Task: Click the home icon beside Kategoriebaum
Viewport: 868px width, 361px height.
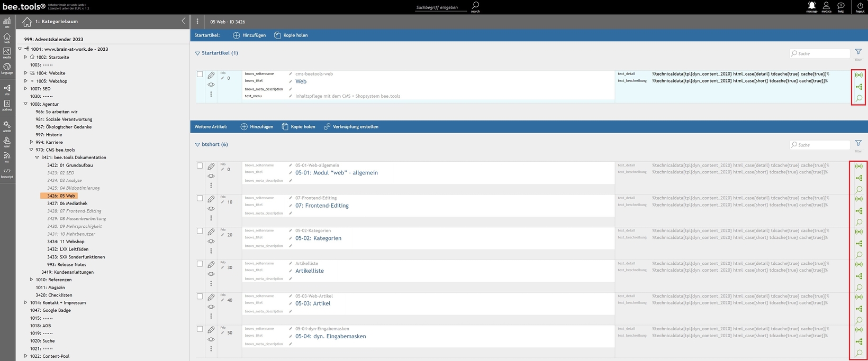Action: 27,22
